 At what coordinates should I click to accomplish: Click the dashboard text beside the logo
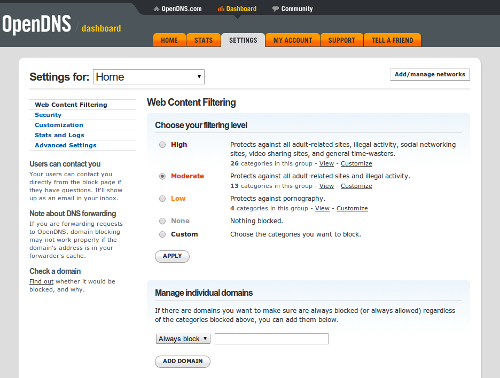pyautogui.click(x=101, y=29)
